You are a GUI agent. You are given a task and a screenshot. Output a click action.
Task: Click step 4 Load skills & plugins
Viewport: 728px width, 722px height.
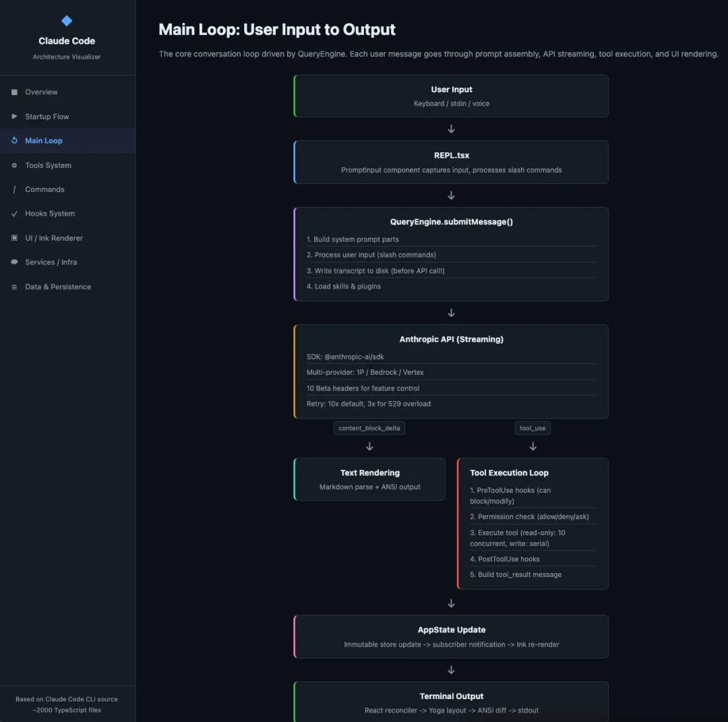pos(451,286)
